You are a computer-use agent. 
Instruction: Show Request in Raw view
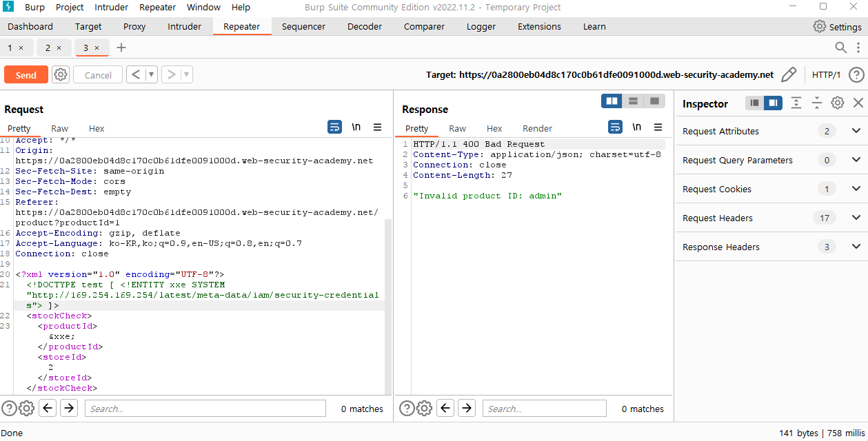(x=60, y=128)
